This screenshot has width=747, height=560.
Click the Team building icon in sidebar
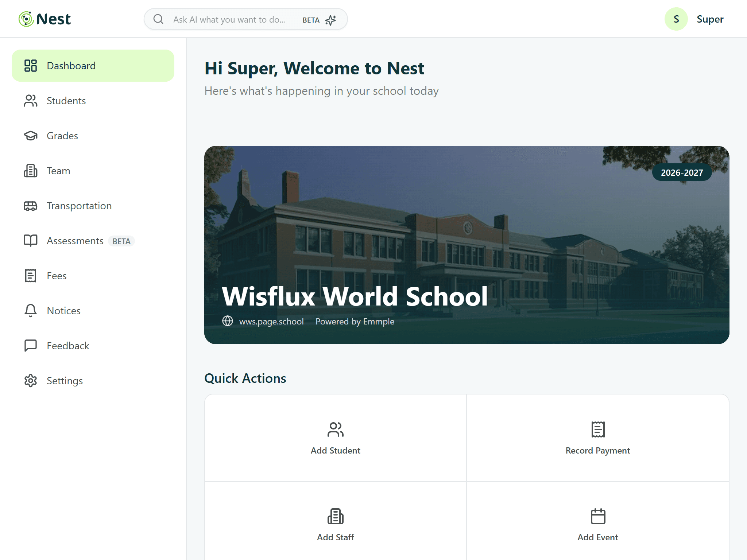[x=31, y=171]
